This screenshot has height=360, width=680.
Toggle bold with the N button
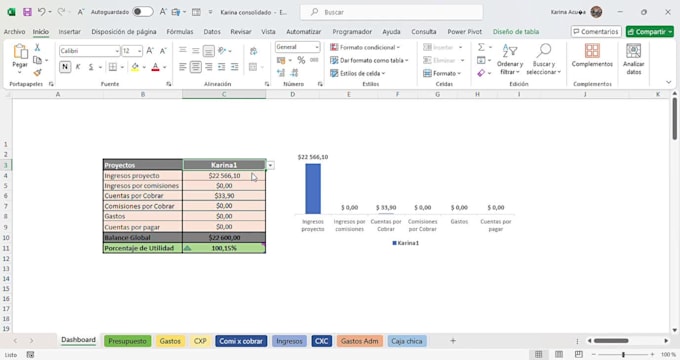point(65,67)
